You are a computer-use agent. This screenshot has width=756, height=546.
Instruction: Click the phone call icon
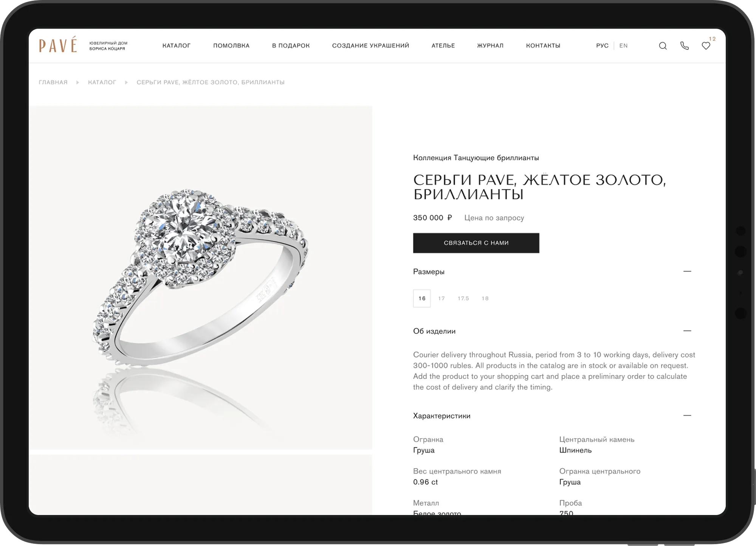coord(684,46)
